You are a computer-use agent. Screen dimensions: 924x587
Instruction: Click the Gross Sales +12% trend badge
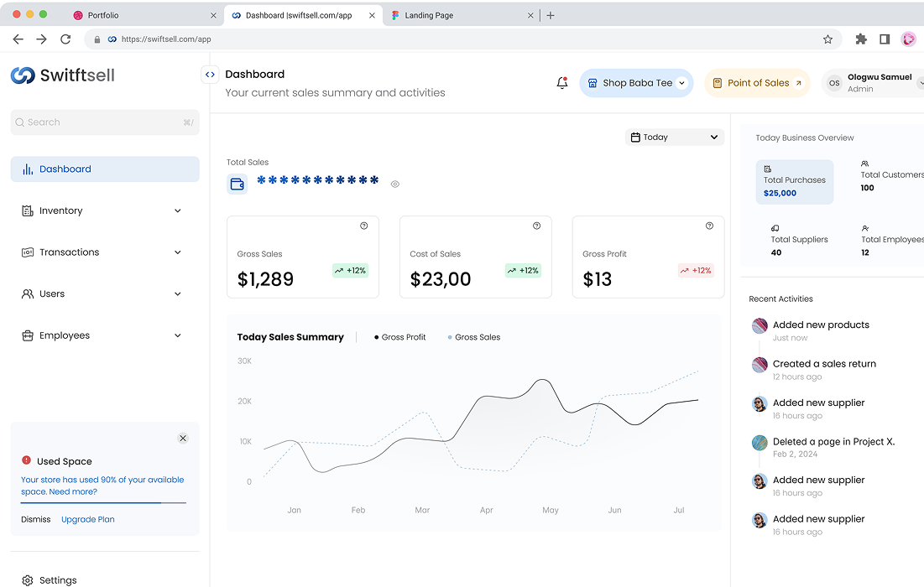pos(351,271)
